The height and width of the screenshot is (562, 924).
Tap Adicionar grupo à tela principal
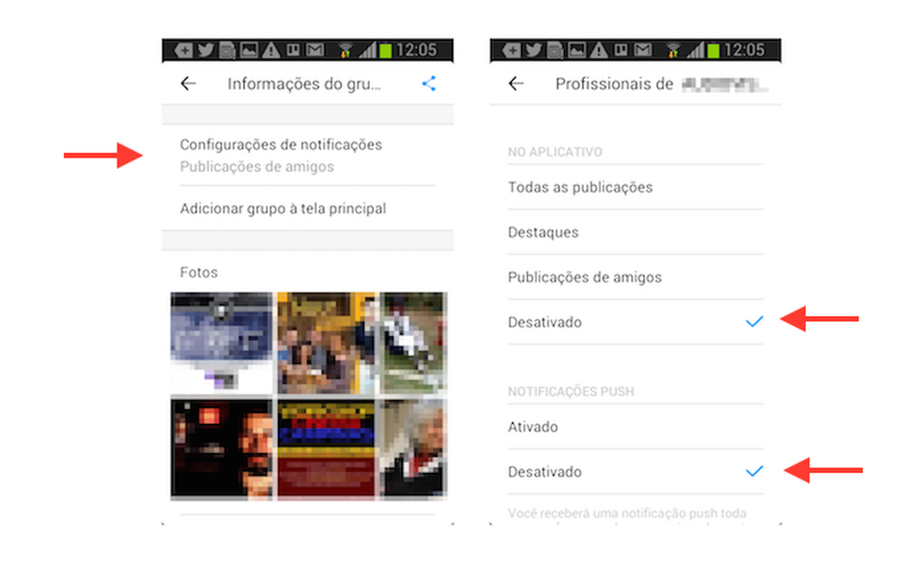[284, 208]
